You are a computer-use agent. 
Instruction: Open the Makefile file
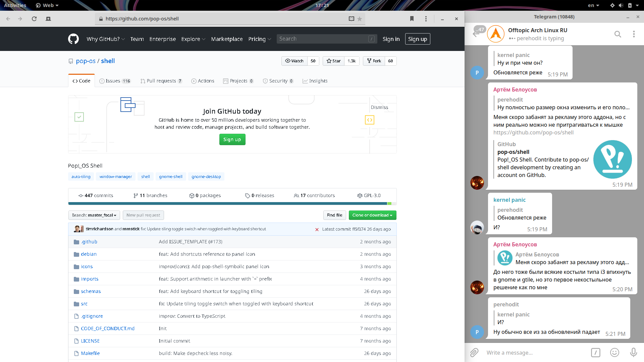(x=90, y=353)
